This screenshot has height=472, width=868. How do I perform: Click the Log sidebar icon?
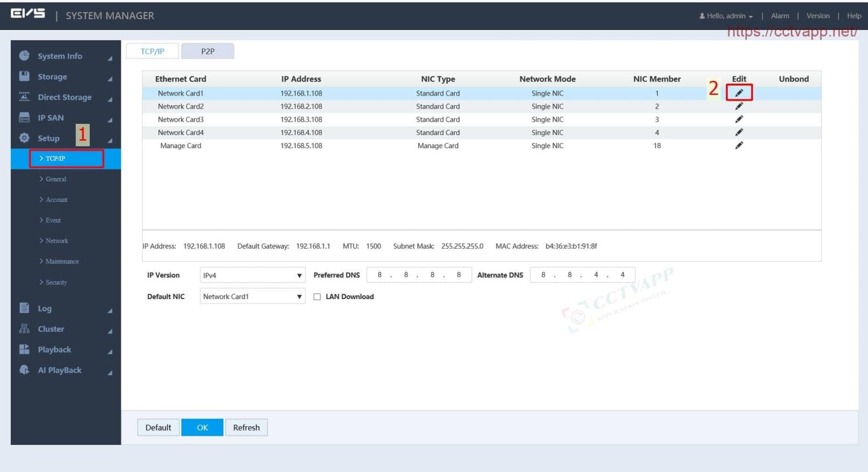pos(24,308)
